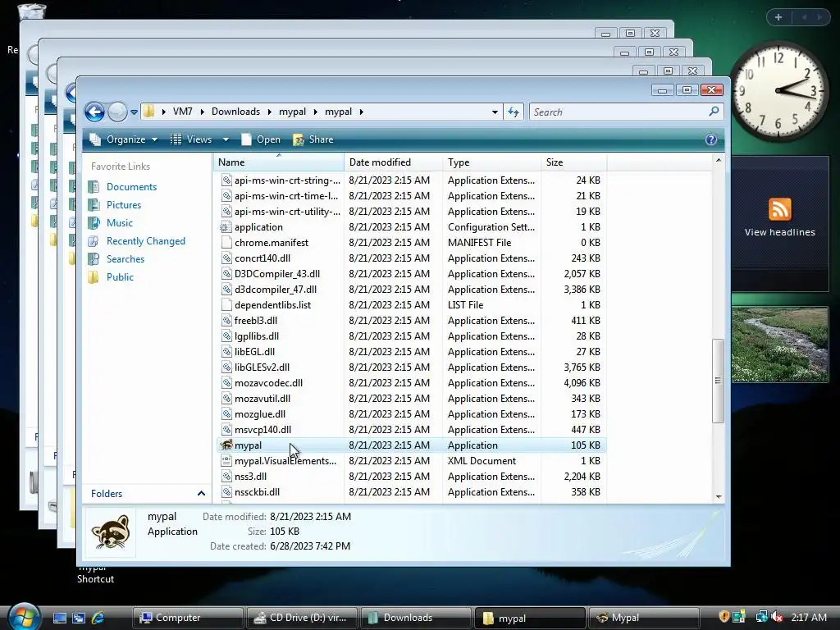Launch Internet Explorer from Quick Launch

pos(98,618)
